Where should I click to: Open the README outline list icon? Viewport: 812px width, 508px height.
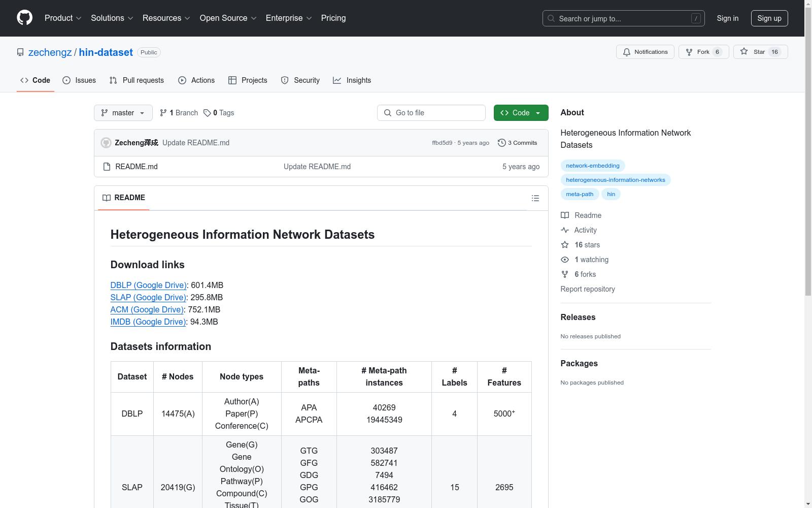point(535,198)
